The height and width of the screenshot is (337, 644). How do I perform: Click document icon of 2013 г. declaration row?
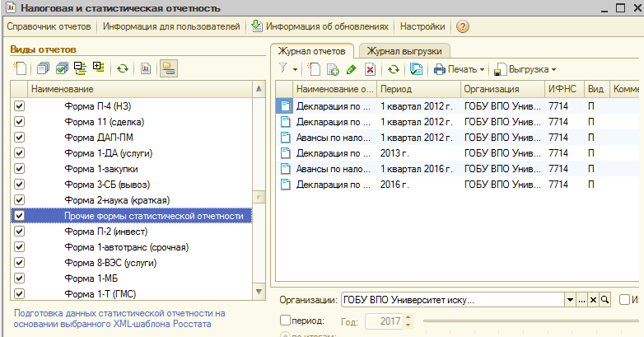(285, 153)
